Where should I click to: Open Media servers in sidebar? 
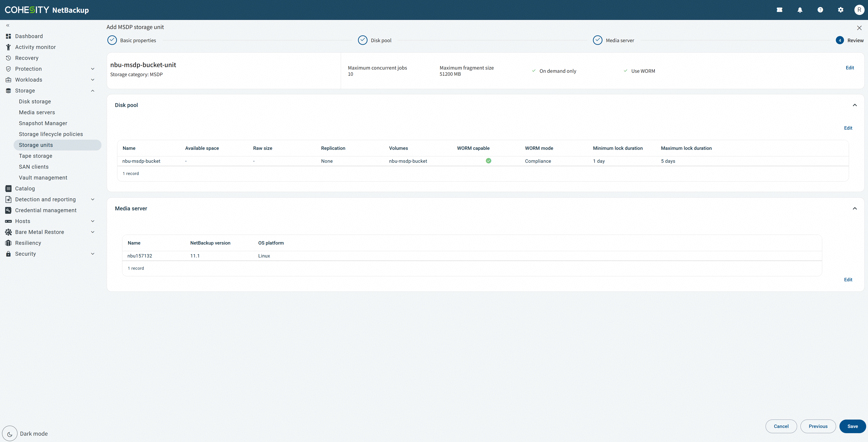(37, 112)
